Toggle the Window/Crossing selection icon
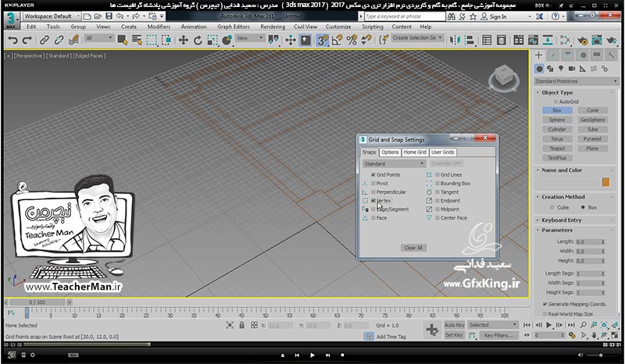This screenshot has width=625, height=364. click(166, 40)
